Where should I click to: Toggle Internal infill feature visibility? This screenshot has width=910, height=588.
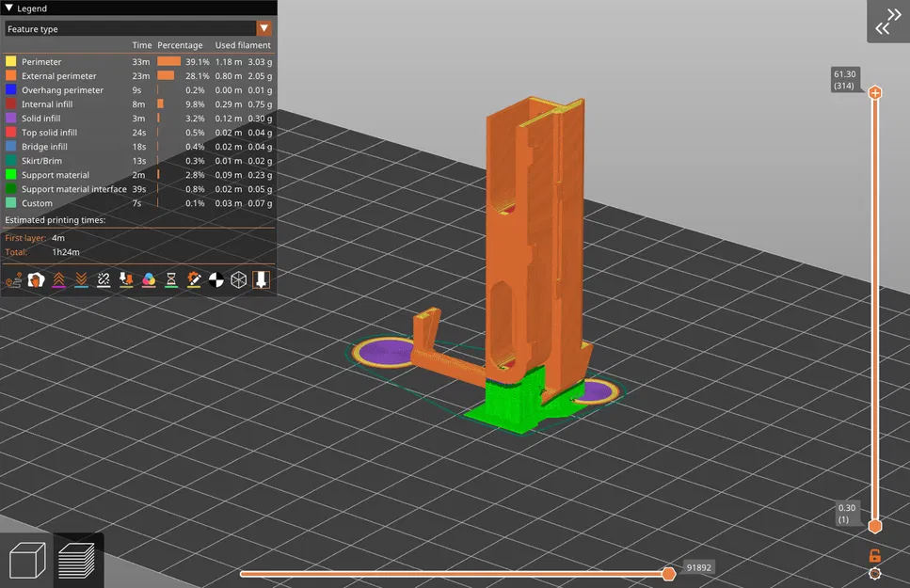click(138, 103)
